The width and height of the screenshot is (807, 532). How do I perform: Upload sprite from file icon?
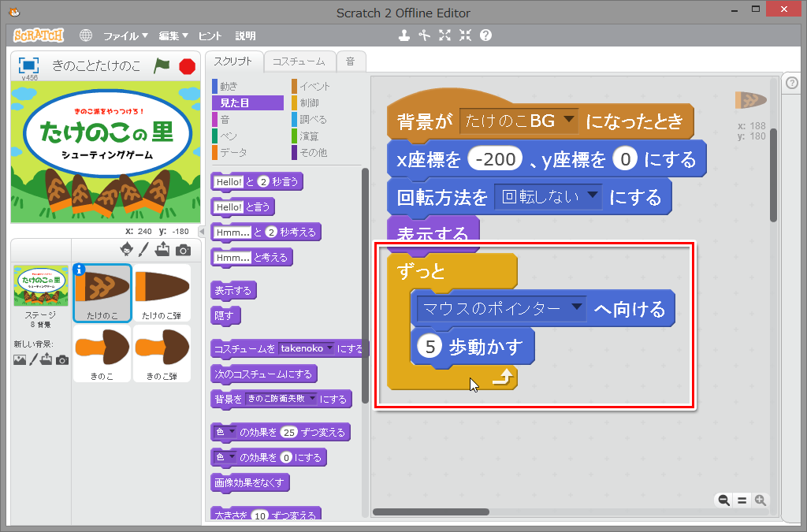162,250
